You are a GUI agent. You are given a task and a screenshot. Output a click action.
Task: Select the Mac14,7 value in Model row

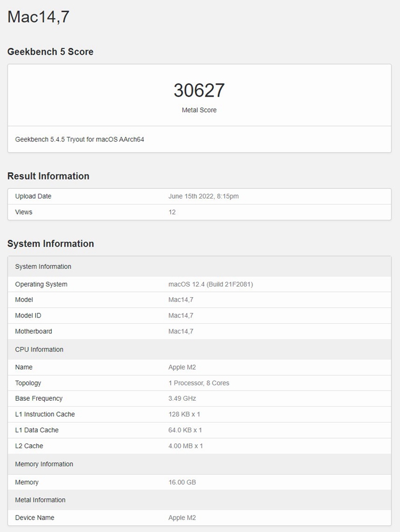[x=181, y=299]
